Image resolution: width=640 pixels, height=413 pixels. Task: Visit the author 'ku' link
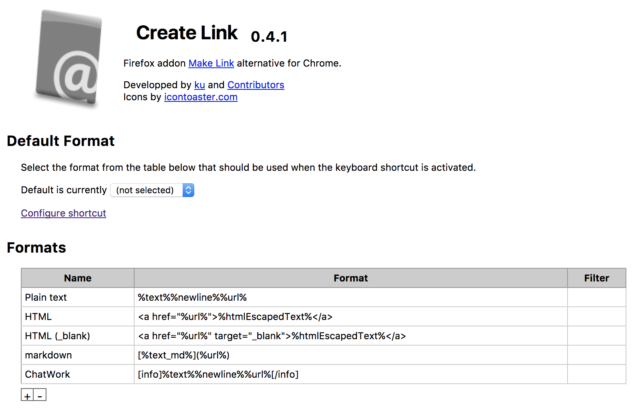[200, 85]
